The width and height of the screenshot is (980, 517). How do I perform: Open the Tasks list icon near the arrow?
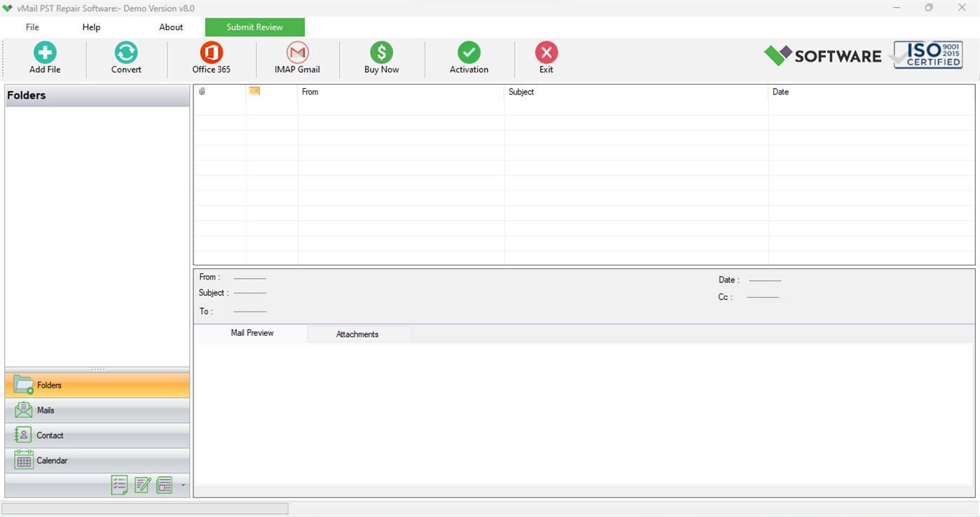pyautogui.click(x=119, y=485)
